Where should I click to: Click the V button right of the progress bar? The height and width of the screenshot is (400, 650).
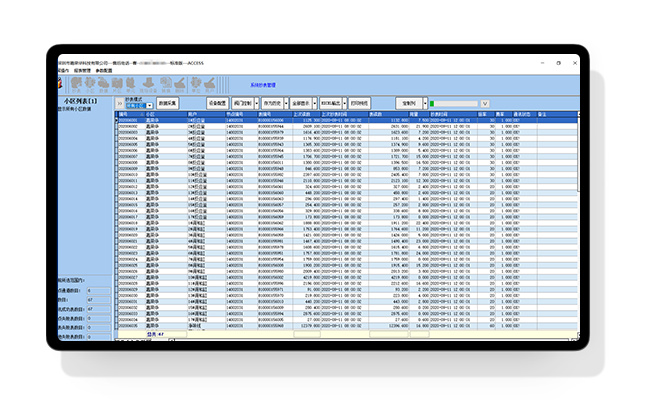(x=485, y=104)
